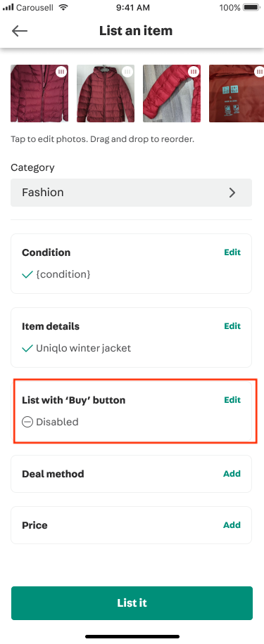Viewport: 264px width, 644px height.
Task: Add a Deal method
Action: [x=232, y=474]
